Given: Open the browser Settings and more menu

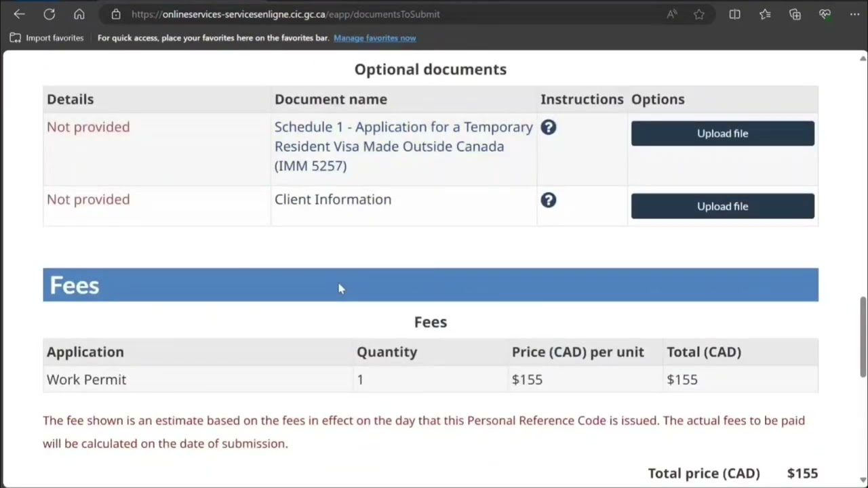Looking at the screenshot, I should [854, 14].
